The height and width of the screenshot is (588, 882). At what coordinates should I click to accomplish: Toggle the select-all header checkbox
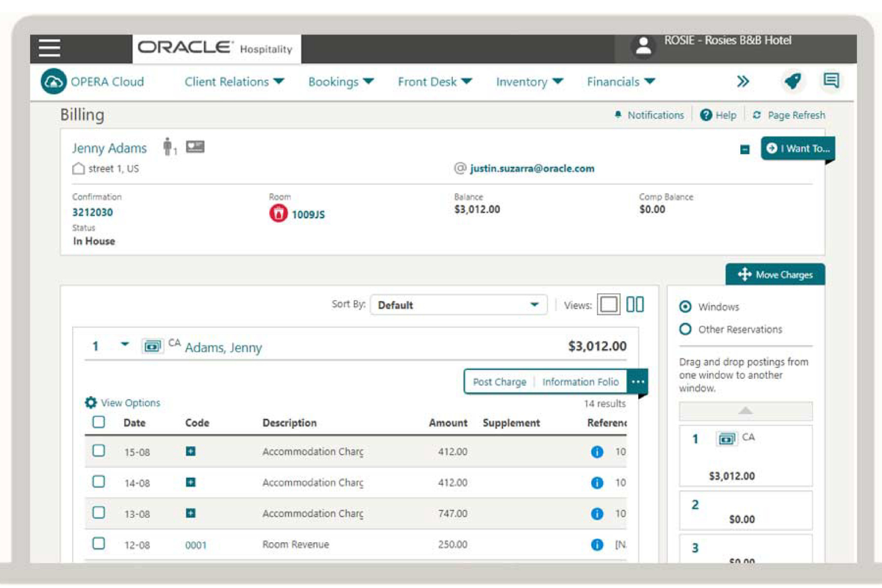(99, 422)
